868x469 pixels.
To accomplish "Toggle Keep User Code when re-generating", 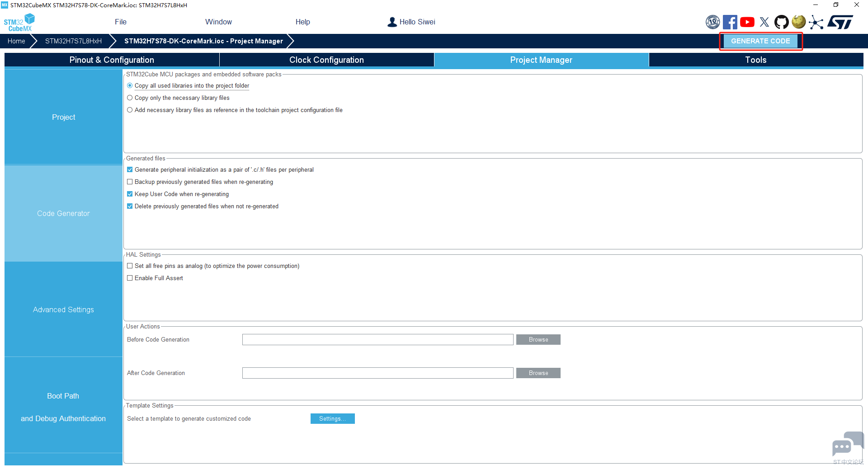I will [x=130, y=194].
